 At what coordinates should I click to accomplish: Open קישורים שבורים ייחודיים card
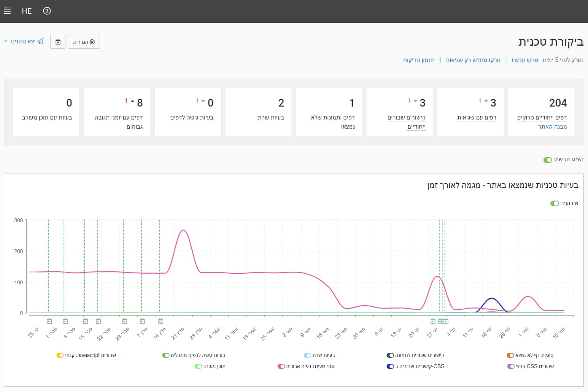pos(400,112)
